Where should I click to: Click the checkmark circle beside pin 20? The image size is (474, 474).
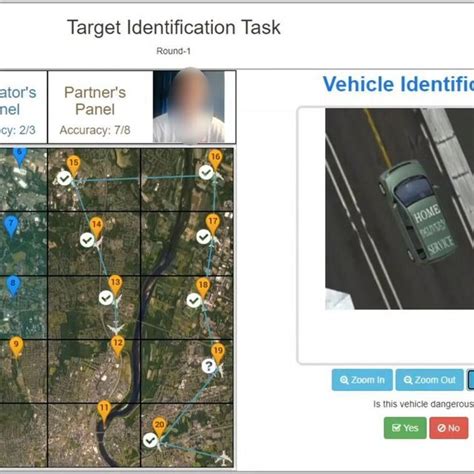pyautogui.click(x=150, y=440)
